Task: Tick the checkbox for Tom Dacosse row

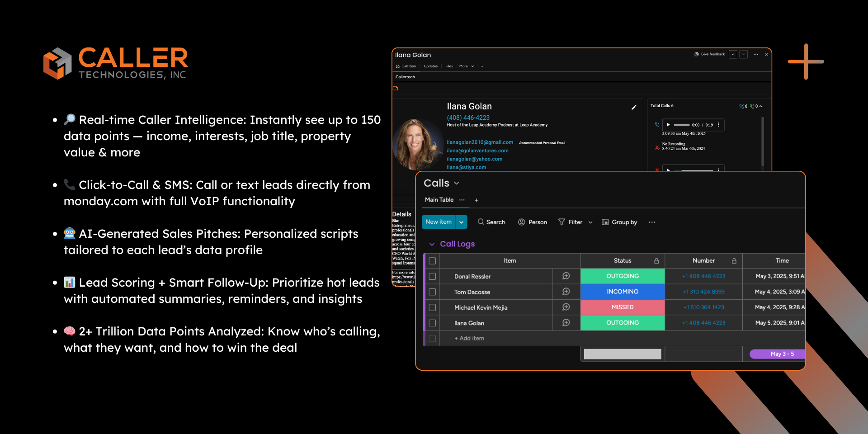Action: (432, 292)
